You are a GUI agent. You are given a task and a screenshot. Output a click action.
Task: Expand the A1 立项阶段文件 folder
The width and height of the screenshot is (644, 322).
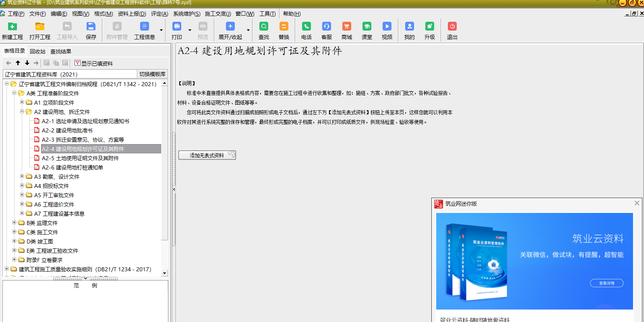coord(22,102)
